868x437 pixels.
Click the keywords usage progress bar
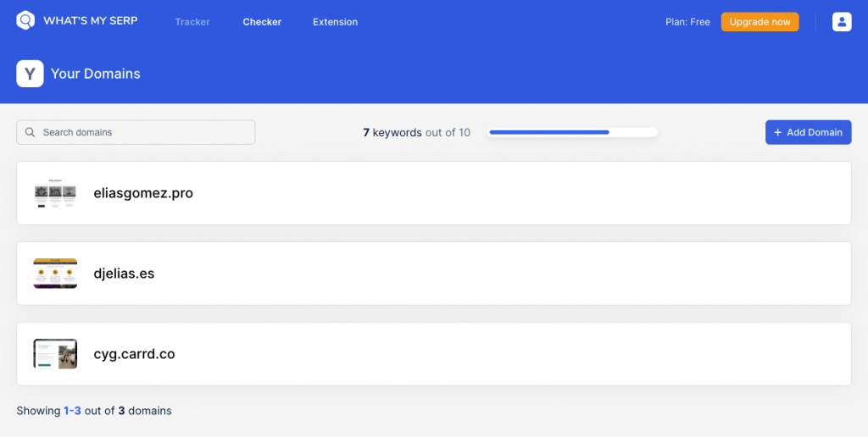pyautogui.click(x=572, y=132)
